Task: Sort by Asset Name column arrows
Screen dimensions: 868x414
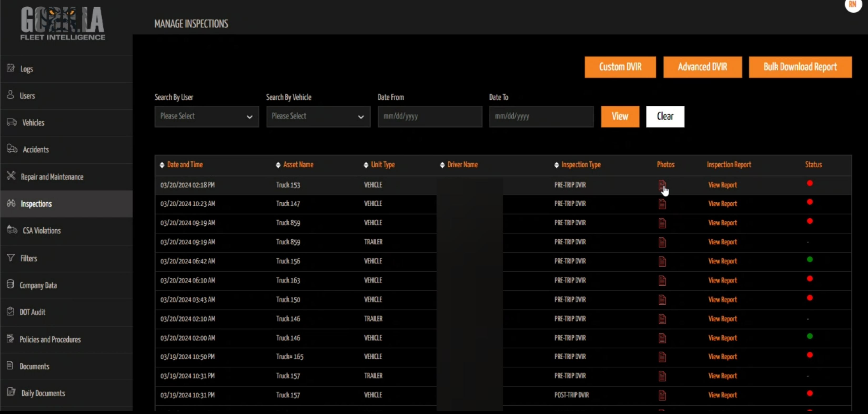Action: (x=278, y=165)
